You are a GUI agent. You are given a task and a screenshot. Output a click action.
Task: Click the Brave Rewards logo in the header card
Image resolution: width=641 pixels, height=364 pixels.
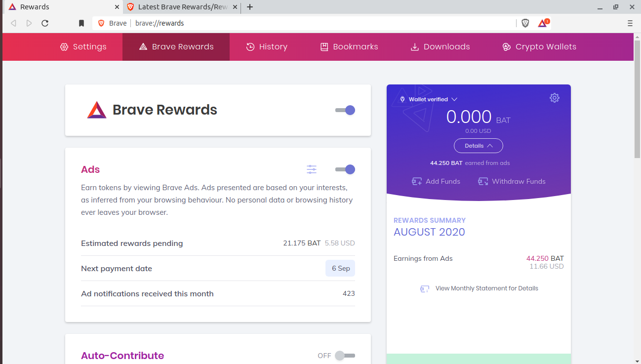point(97,110)
